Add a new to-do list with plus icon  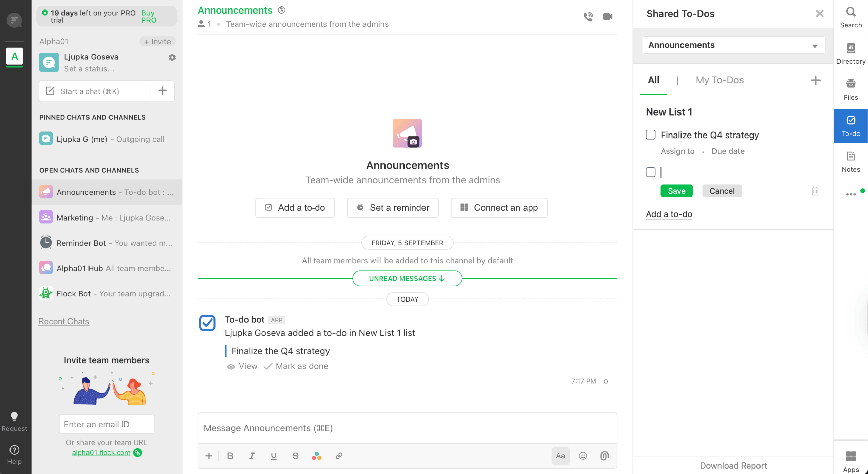815,80
